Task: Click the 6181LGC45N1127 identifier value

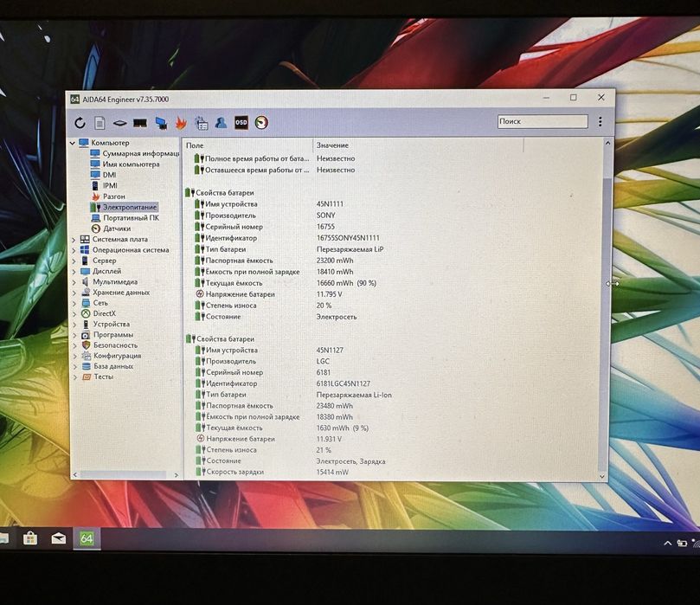Action: pyautogui.click(x=344, y=383)
